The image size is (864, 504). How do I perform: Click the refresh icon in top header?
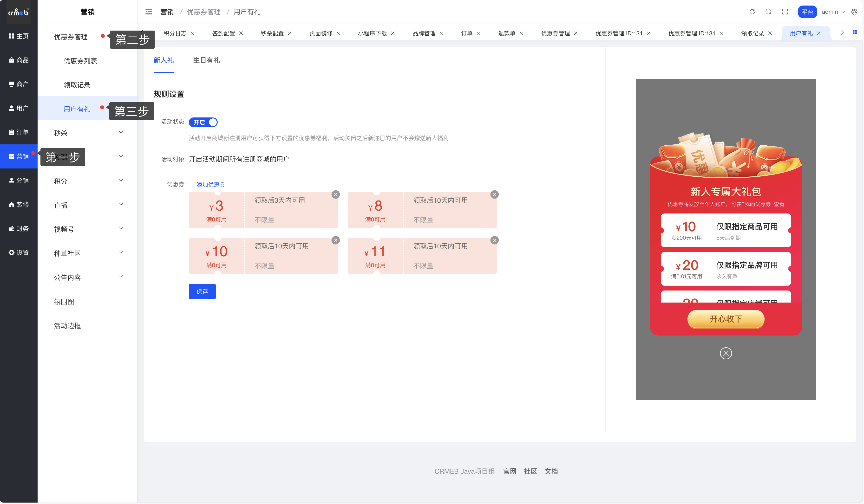coord(752,12)
